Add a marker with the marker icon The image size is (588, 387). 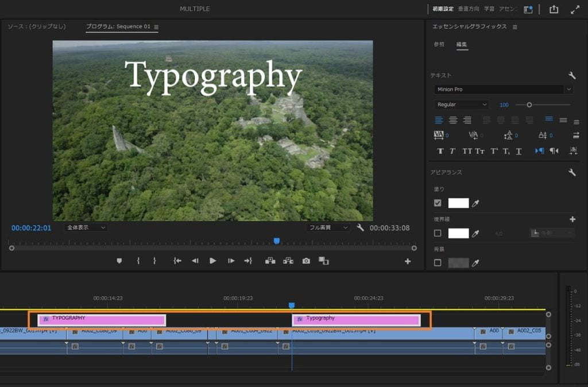[x=119, y=261]
